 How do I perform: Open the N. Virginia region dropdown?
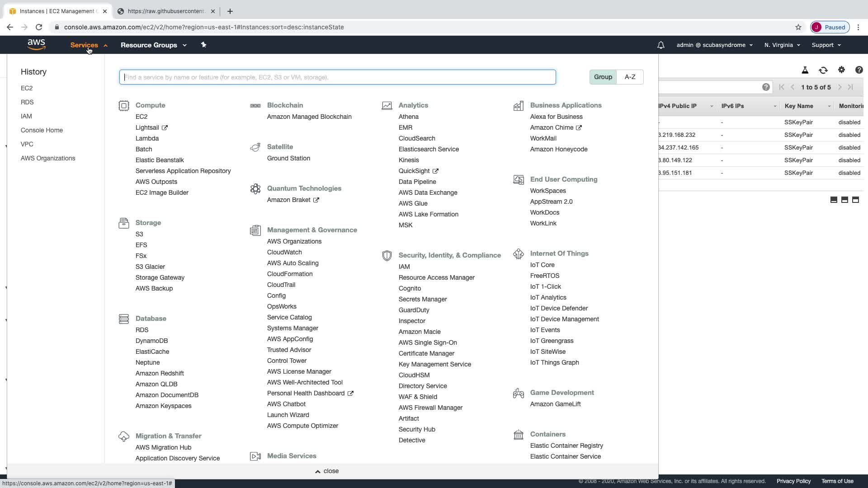tap(782, 45)
